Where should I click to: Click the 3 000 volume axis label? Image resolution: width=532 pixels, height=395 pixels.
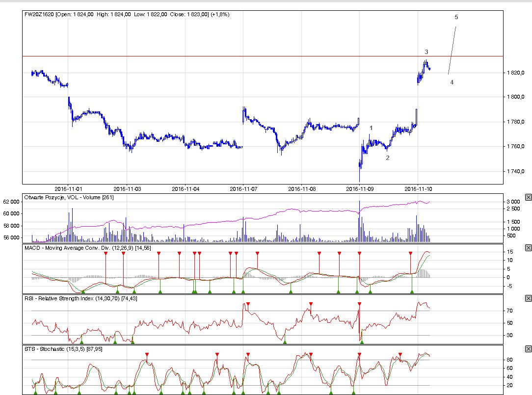pos(513,202)
